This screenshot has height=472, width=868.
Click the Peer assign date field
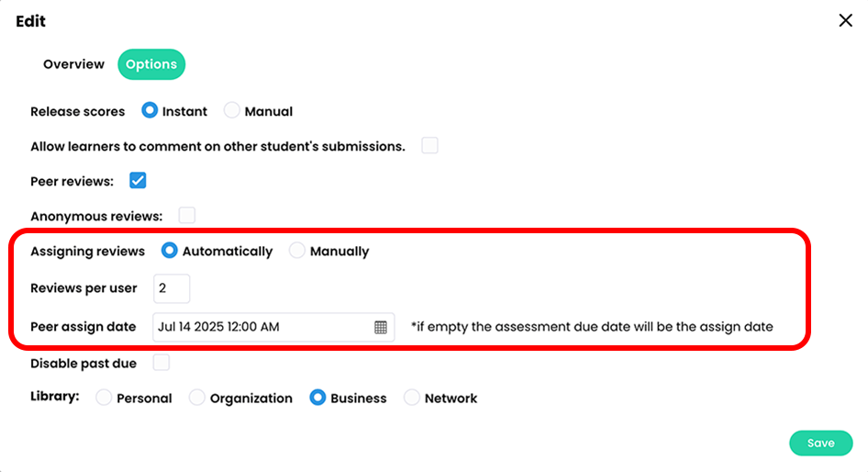(273, 327)
